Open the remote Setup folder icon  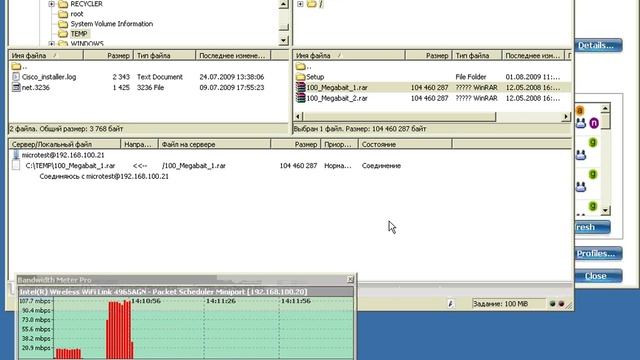tap(301, 77)
